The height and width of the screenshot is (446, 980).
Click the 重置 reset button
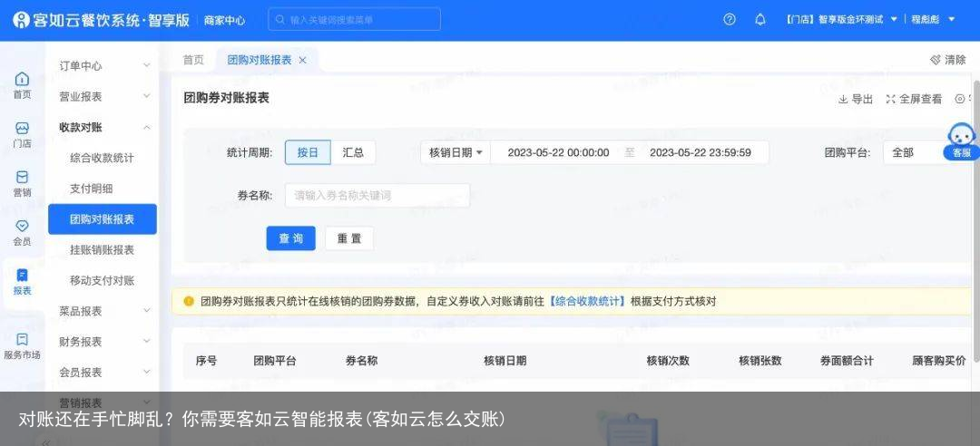(x=349, y=238)
